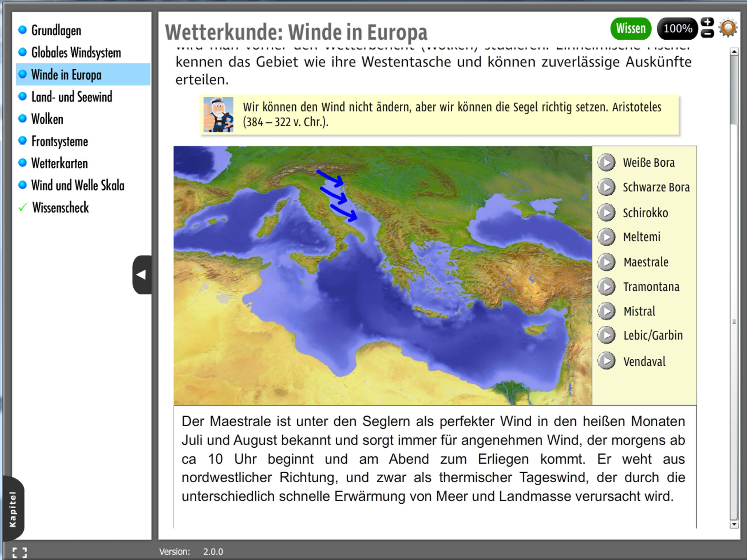Click play icon next to Schwarze Bora
The image size is (747, 560).
coord(607,187)
